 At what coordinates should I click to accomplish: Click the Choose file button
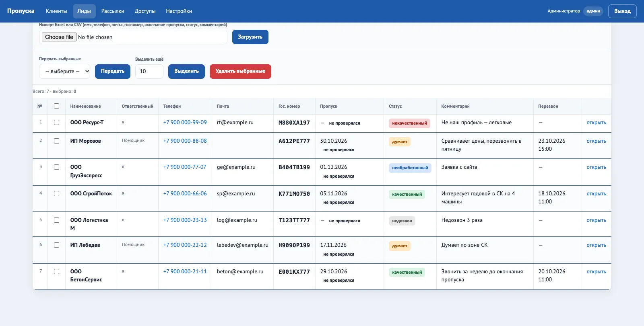[59, 37]
